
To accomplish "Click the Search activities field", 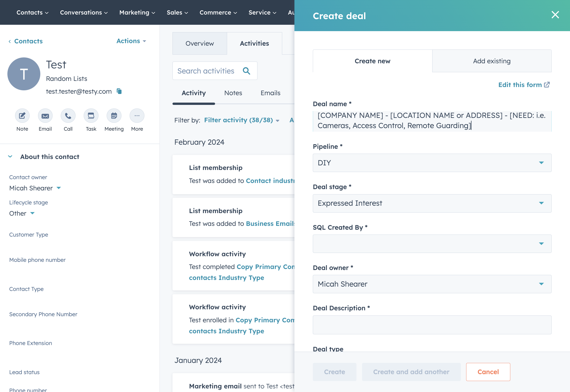I will point(215,71).
